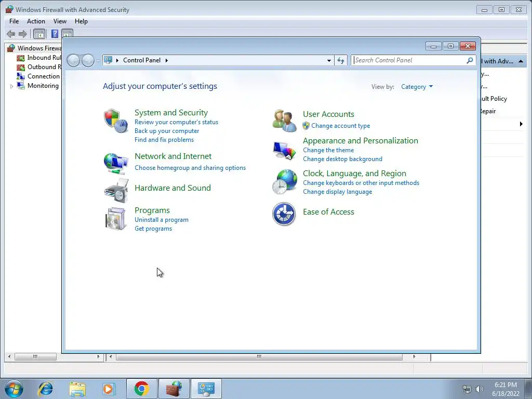Click Back arrow in Firewall toolbar

[11, 34]
